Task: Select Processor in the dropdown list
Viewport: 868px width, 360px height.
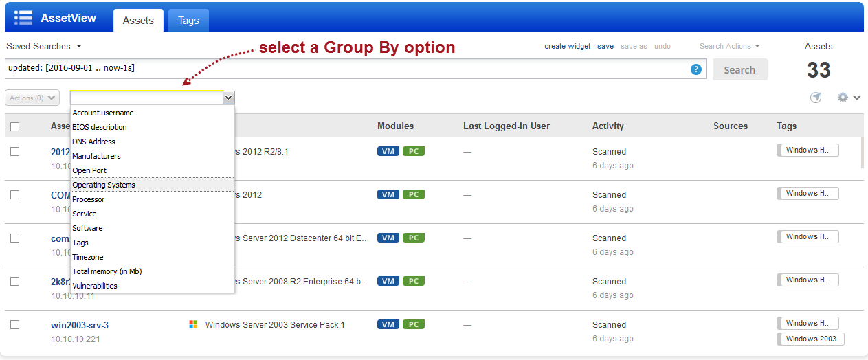Action: pyautogui.click(x=153, y=199)
